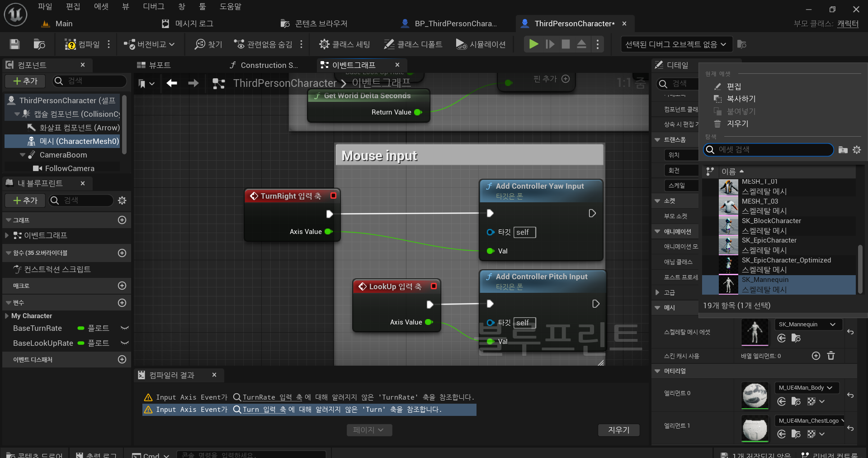Open the Find search tool
The height and width of the screenshot is (458, 868).
[208, 44]
